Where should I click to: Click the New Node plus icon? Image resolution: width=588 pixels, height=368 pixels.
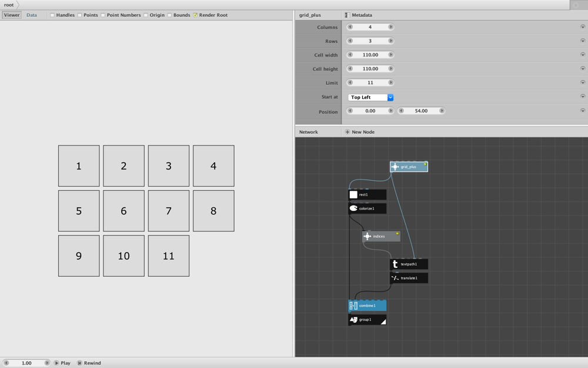(x=348, y=132)
